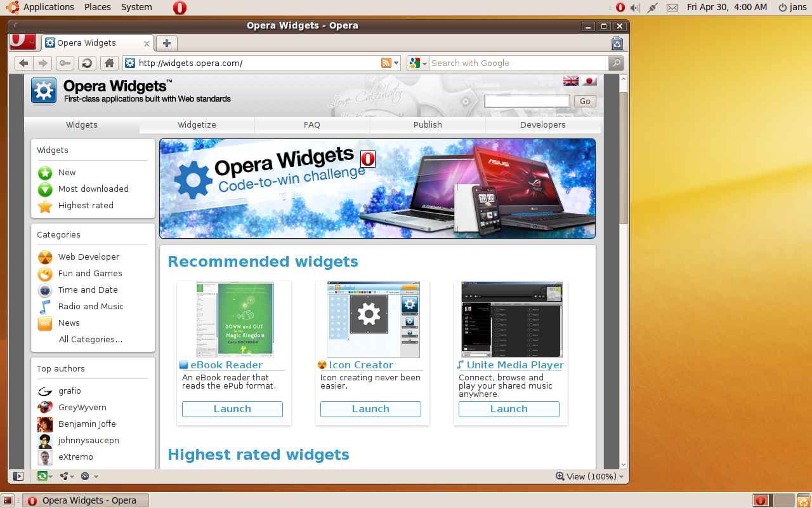
Task: Switch site to Japanese flag
Action: click(x=590, y=81)
